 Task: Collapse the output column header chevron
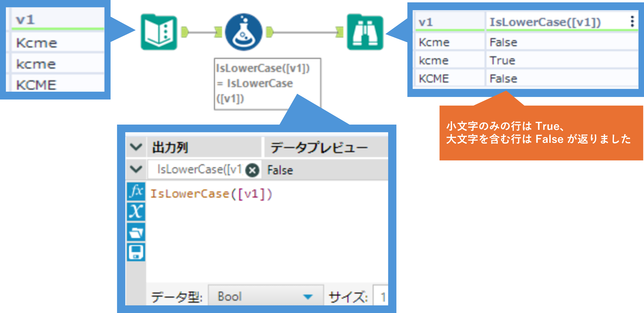136,147
